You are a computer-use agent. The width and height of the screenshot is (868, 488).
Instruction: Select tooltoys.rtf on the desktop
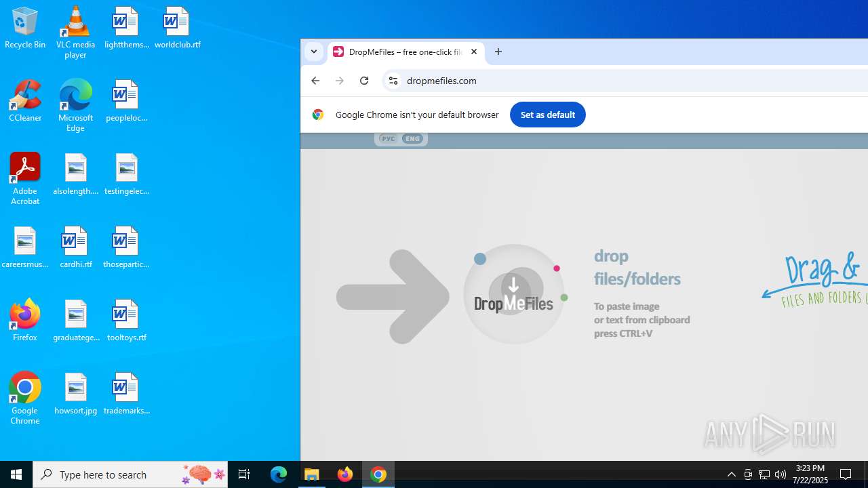tap(126, 321)
